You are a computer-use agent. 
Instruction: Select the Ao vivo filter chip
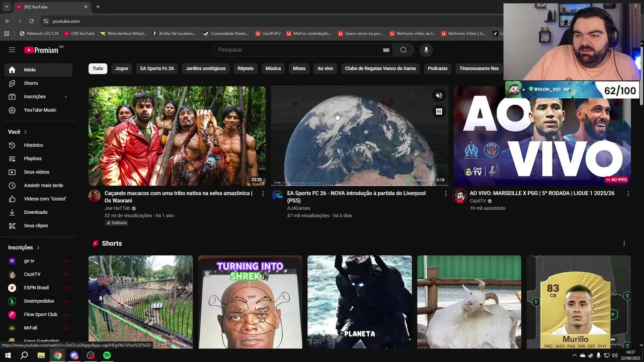coord(325,68)
